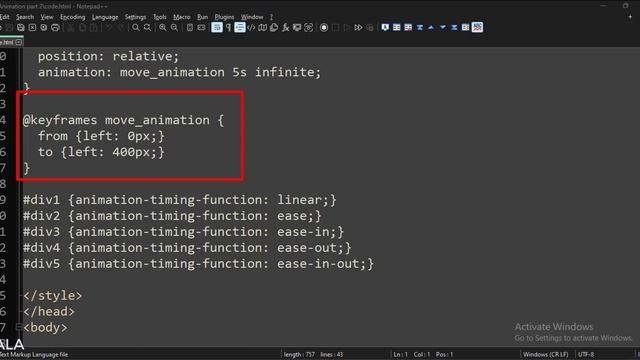Click the '</head>' closing tag line
This screenshot has height=360, width=640.
(49, 311)
